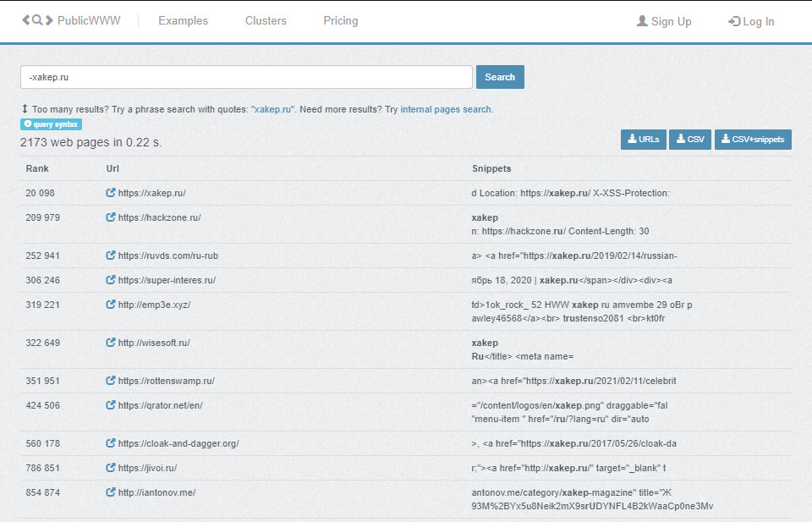Select the rank value 306 246
This screenshot has width=812, height=522.
tap(42, 280)
